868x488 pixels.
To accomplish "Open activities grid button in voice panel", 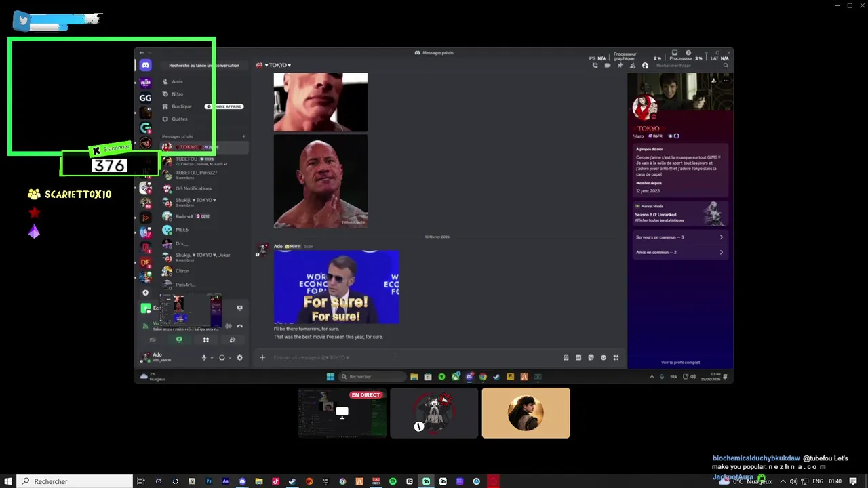I will point(205,340).
